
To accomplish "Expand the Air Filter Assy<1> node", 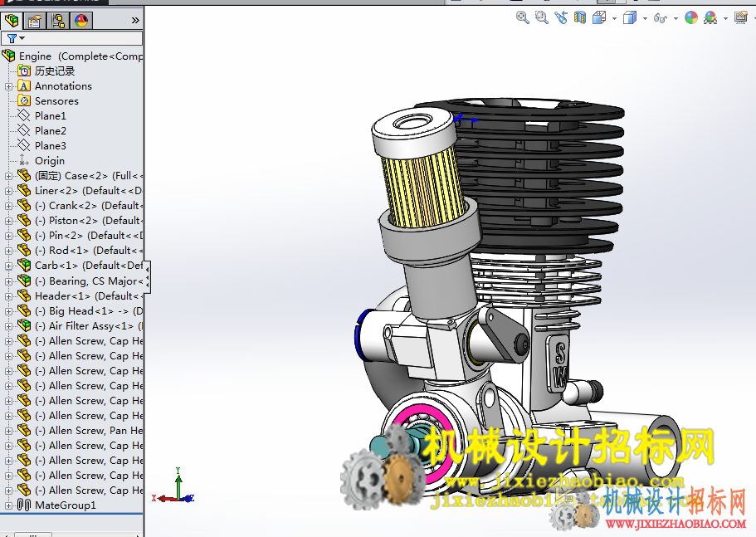I will (x=8, y=326).
